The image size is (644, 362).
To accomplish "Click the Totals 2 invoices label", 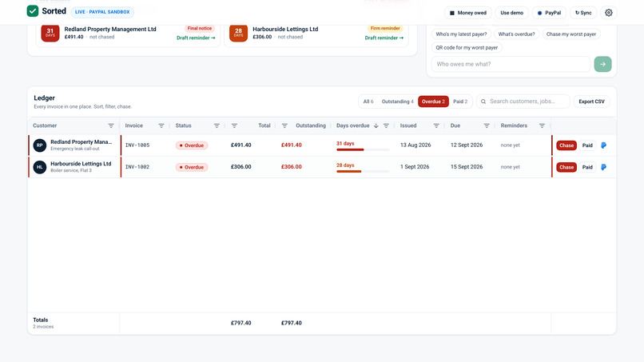I will coord(43,323).
